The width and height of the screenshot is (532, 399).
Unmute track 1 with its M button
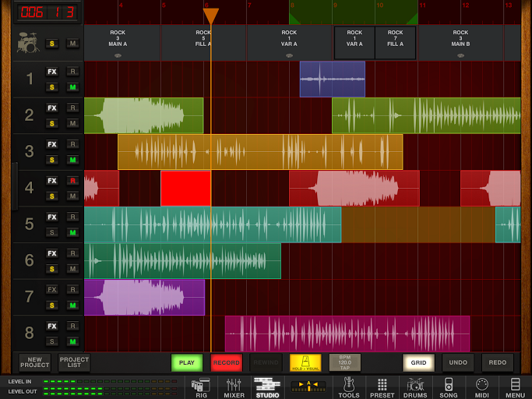[72, 87]
